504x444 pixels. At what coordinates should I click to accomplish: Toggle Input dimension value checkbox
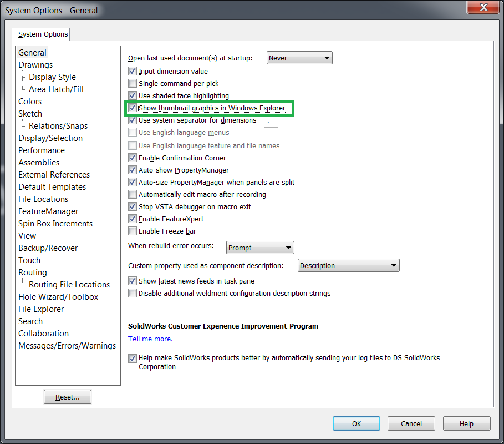pos(132,71)
